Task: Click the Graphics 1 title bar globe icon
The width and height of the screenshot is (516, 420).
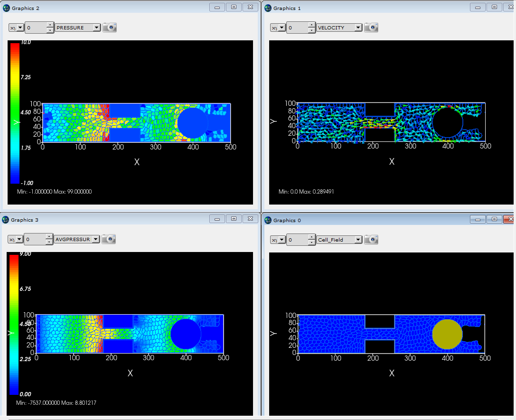Action: [268, 8]
